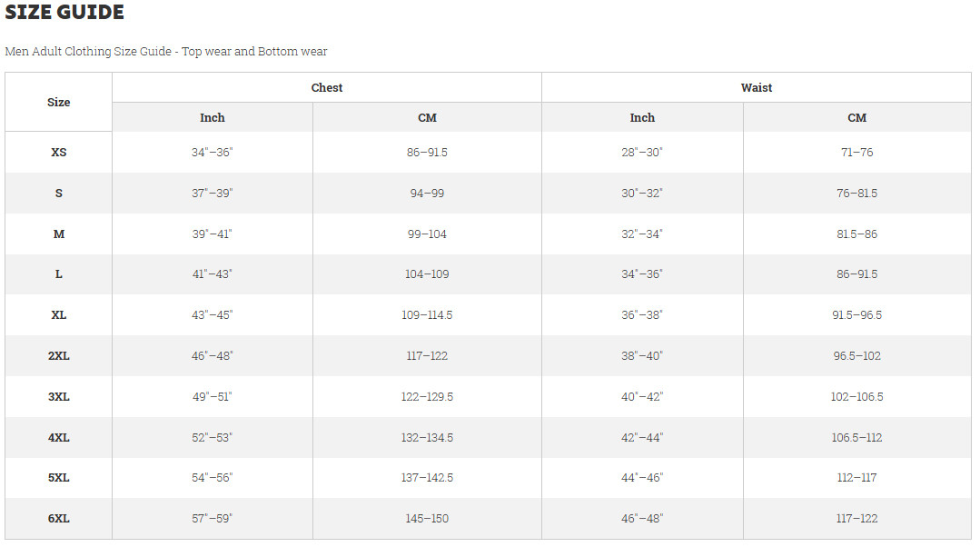Click the XS size row label

pyautogui.click(x=59, y=152)
